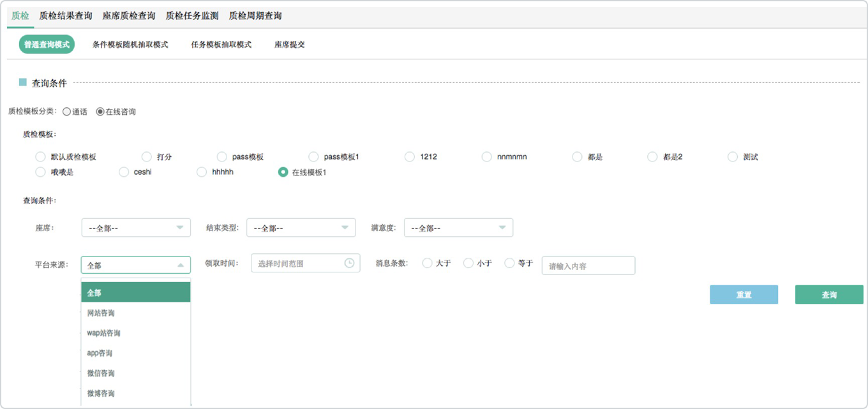Select 微博咨询 option
This screenshot has height=409, width=868.
tap(136, 393)
